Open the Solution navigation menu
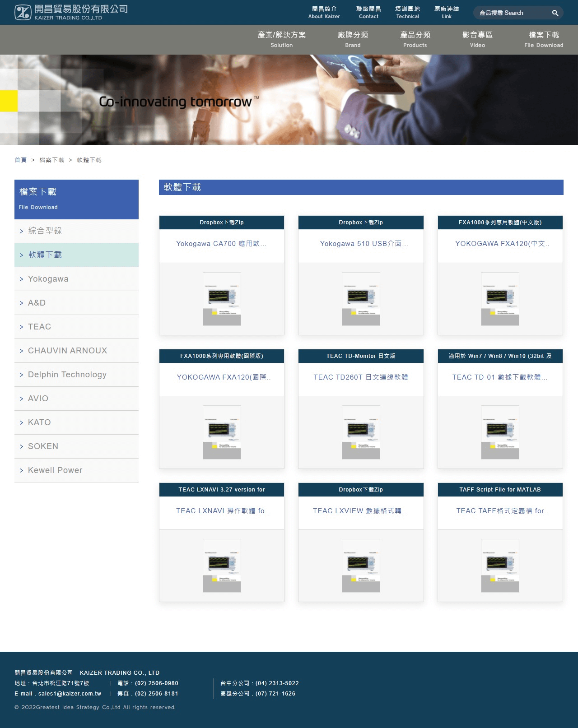 coord(281,39)
